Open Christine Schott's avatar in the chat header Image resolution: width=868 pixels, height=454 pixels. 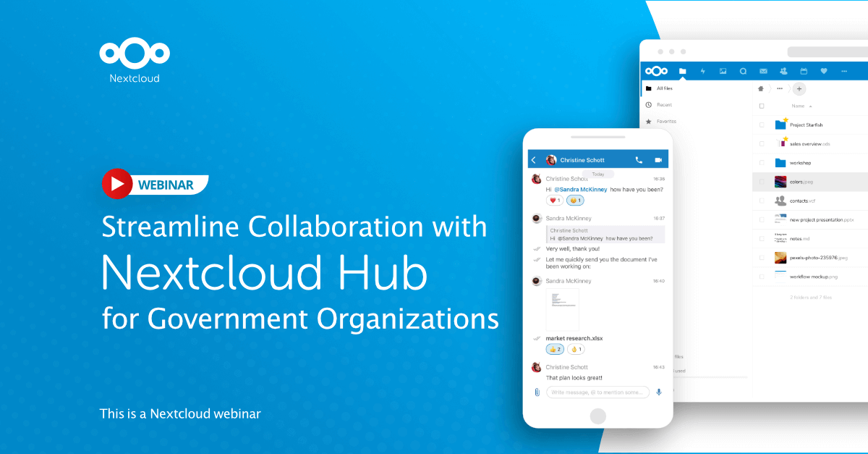[x=551, y=160]
